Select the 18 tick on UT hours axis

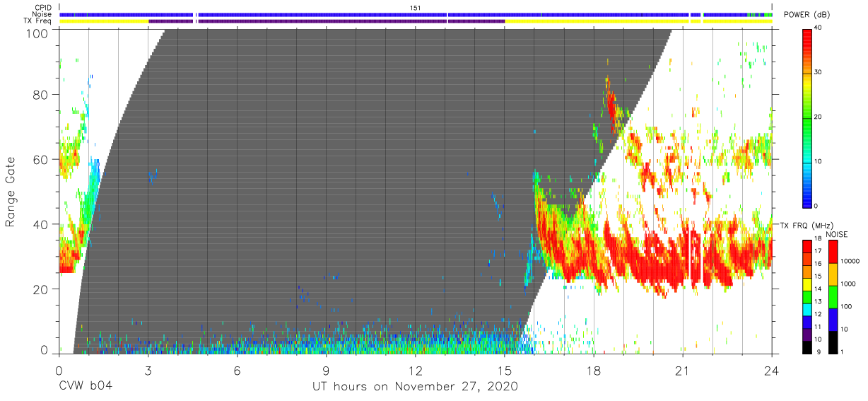[594, 370]
